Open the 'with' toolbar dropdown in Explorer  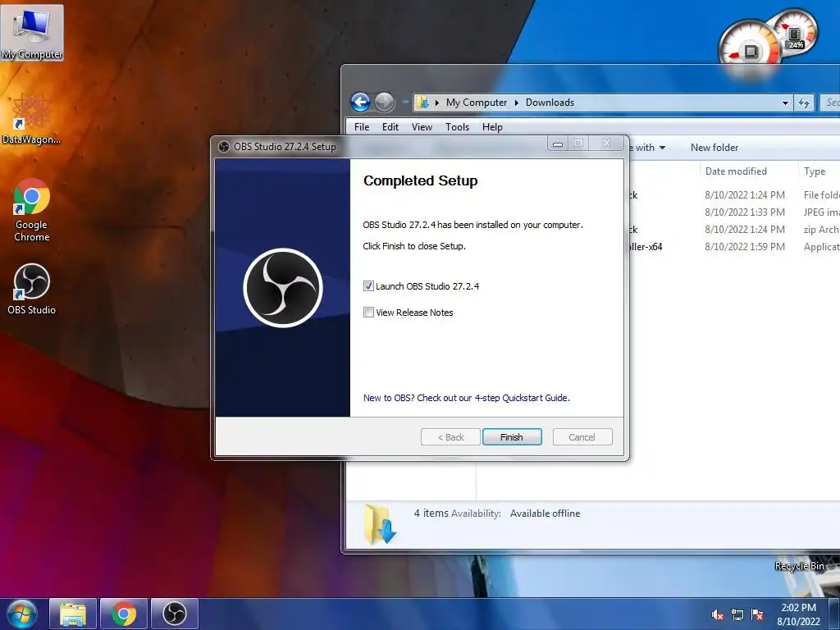pos(650,148)
